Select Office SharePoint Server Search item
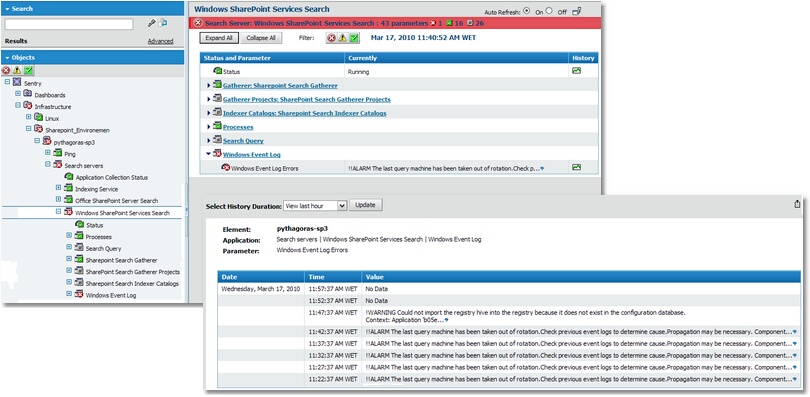This screenshot has width=810, height=397. pos(117,201)
